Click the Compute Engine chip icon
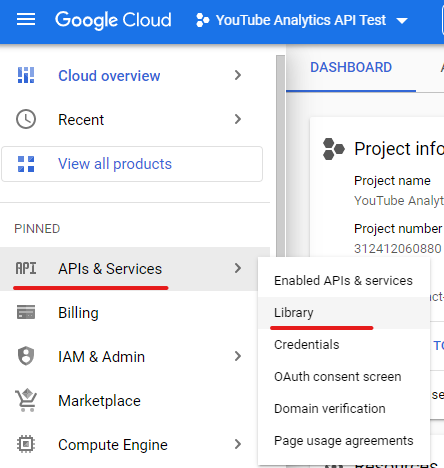This screenshot has width=444, height=468. point(26,444)
